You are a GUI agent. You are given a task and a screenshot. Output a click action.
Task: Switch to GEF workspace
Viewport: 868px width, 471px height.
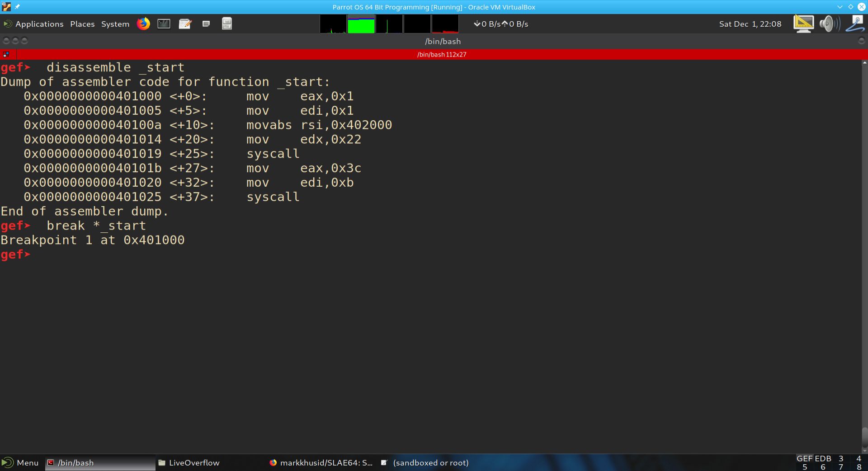tap(805, 458)
